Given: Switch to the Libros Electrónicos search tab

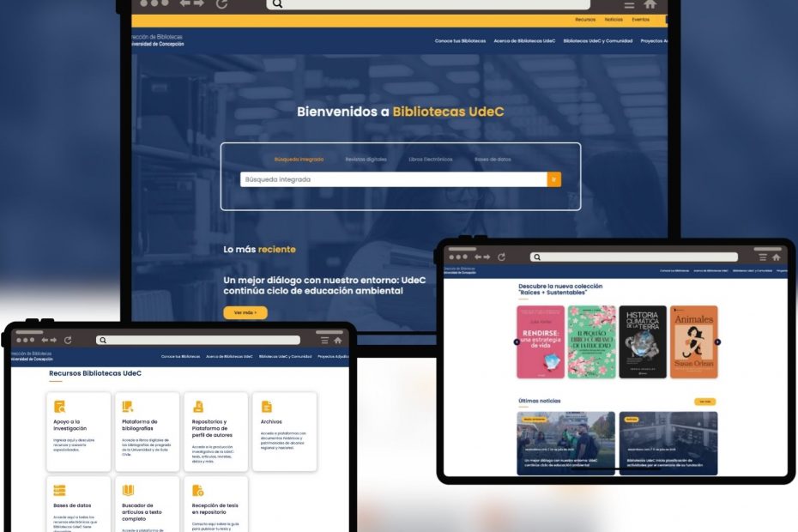Looking at the screenshot, I should click(x=431, y=160).
